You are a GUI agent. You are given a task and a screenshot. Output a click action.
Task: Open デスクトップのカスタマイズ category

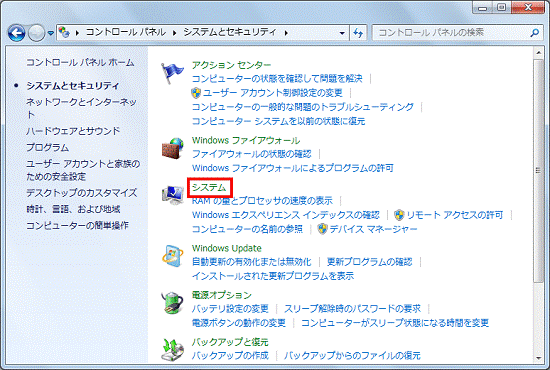(x=82, y=193)
